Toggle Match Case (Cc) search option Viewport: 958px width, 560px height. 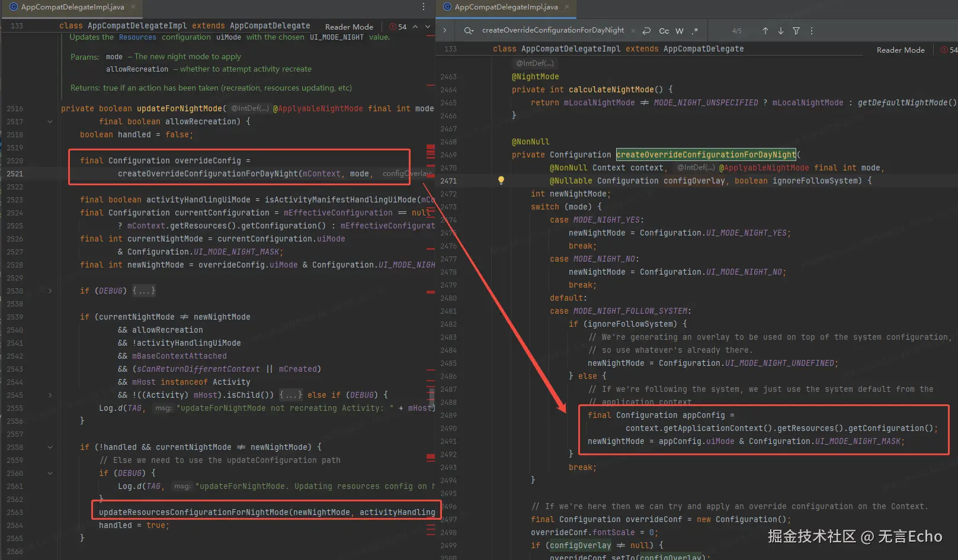pos(664,31)
